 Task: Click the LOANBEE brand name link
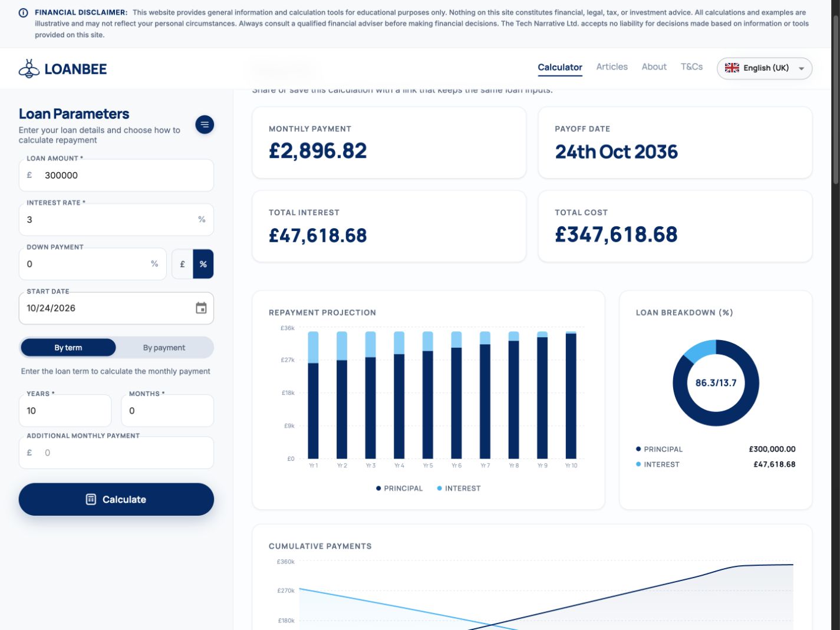coord(75,69)
